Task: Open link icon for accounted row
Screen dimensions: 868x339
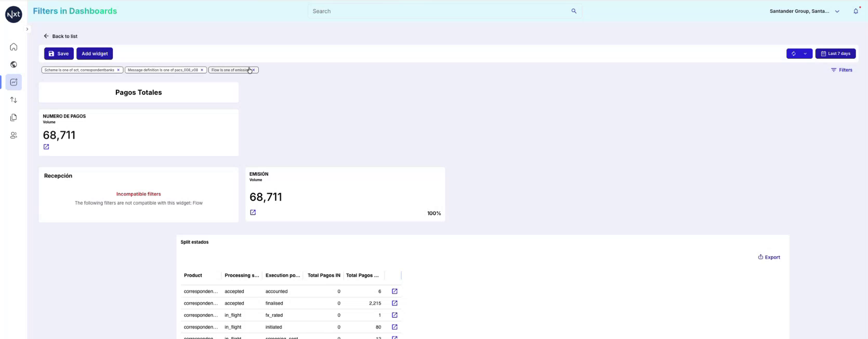Action: (x=394, y=291)
